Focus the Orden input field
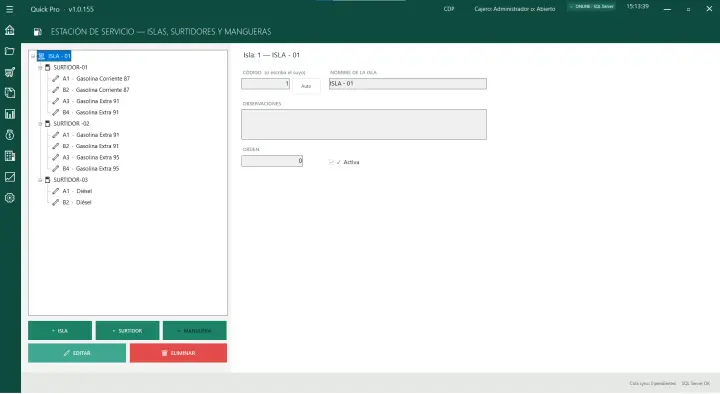Viewport: 720px width, 394px height. 272,161
